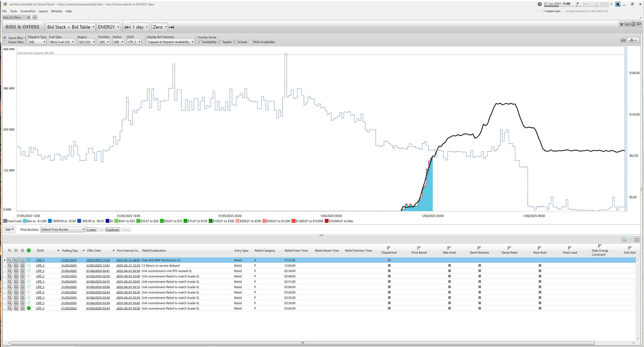Open the Bid Stack + Bid Table view dropdown
The image size is (644, 347).
pos(71,27)
